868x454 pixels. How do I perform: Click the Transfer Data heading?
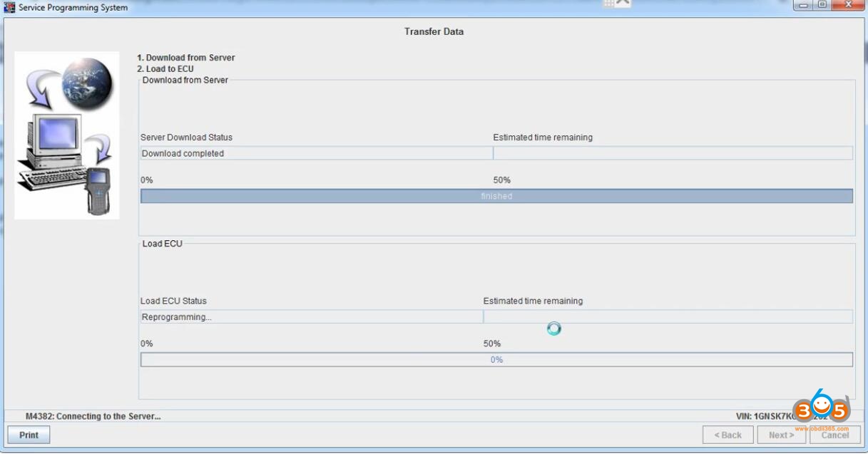pos(434,31)
